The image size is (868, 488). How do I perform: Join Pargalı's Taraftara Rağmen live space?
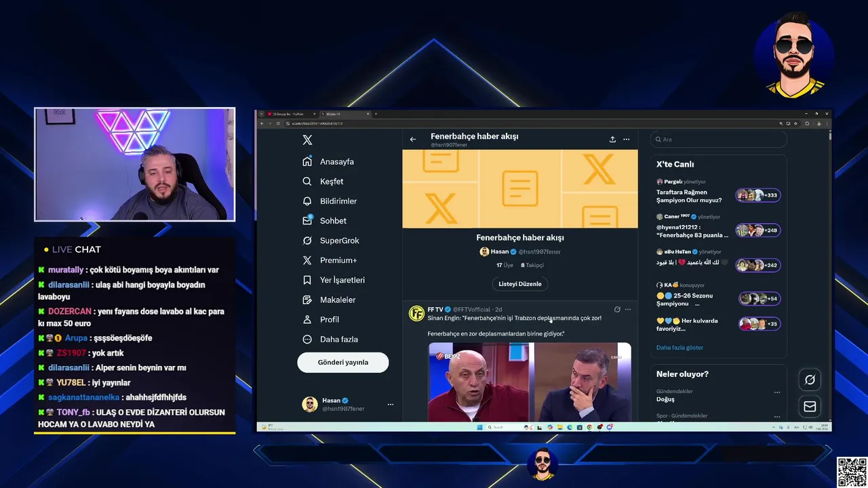pyautogui.click(x=688, y=197)
